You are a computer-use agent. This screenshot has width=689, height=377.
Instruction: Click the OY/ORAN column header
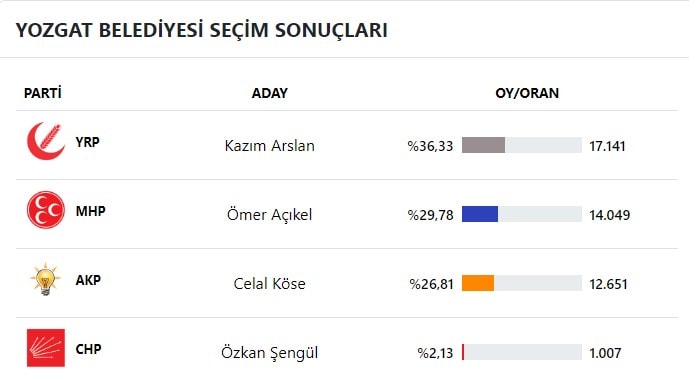click(x=527, y=93)
